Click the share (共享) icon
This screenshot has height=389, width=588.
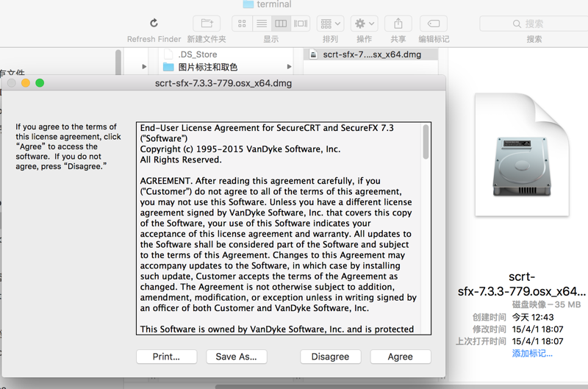pyautogui.click(x=398, y=24)
